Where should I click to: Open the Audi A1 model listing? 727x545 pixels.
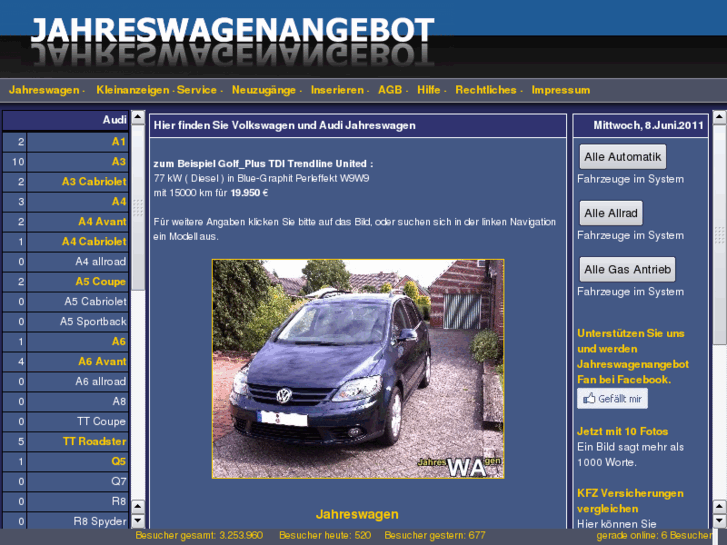[119, 141]
